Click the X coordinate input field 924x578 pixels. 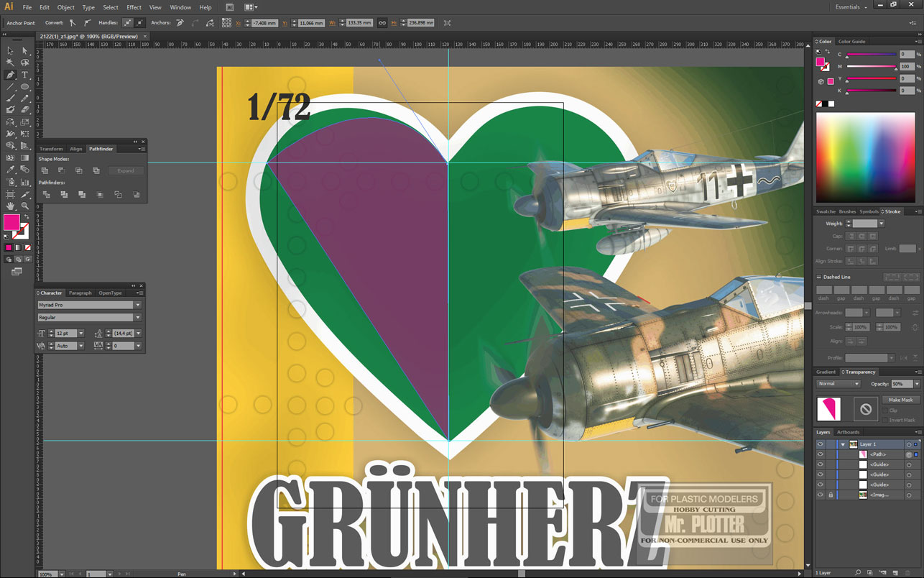click(x=264, y=23)
